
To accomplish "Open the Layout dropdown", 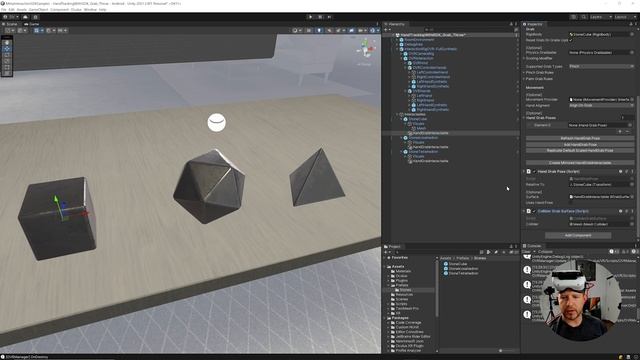I will pos(625,17).
